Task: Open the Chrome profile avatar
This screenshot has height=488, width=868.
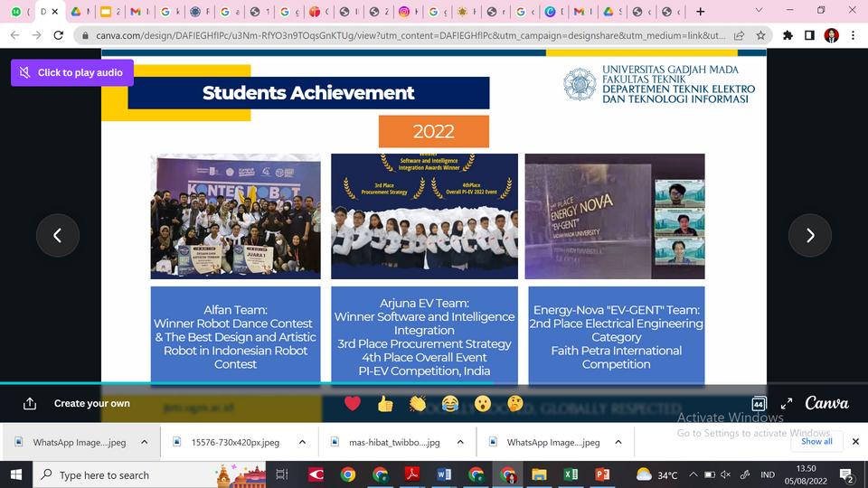Action: (x=832, y=35)
